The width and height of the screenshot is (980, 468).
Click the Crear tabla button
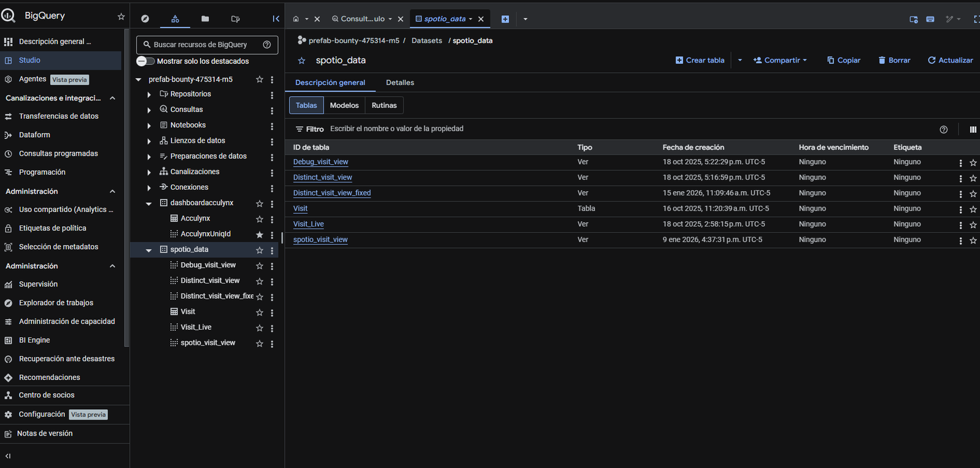click(700, 60)
